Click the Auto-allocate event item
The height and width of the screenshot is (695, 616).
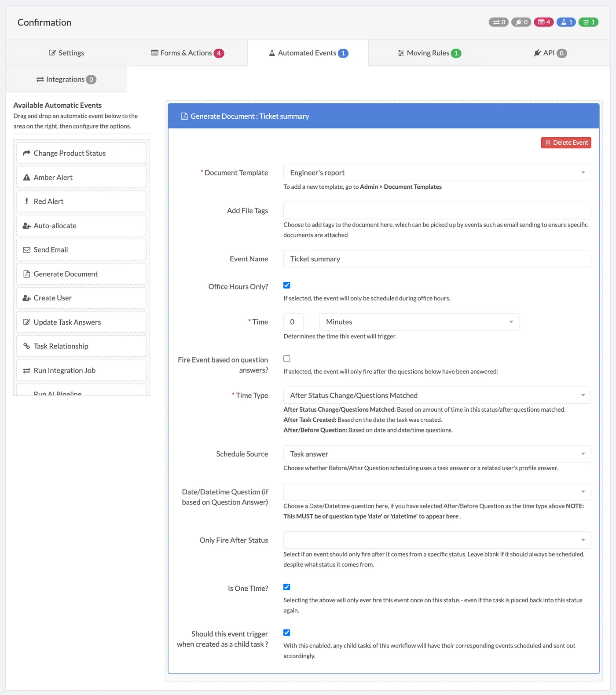81,226
